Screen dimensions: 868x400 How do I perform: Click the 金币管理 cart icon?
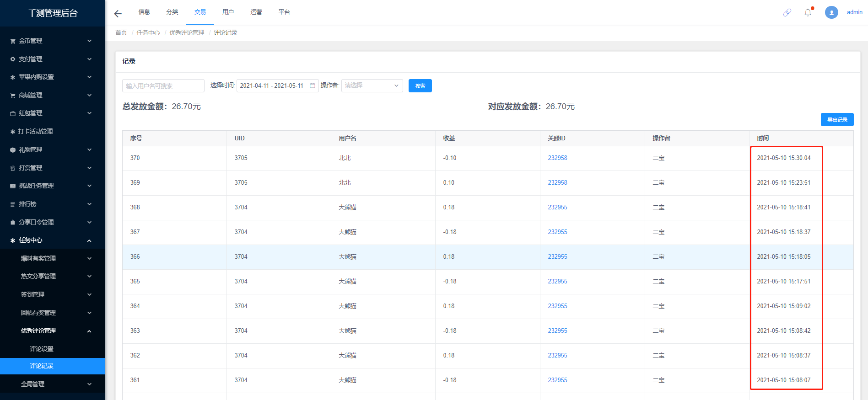pos(13,41)
